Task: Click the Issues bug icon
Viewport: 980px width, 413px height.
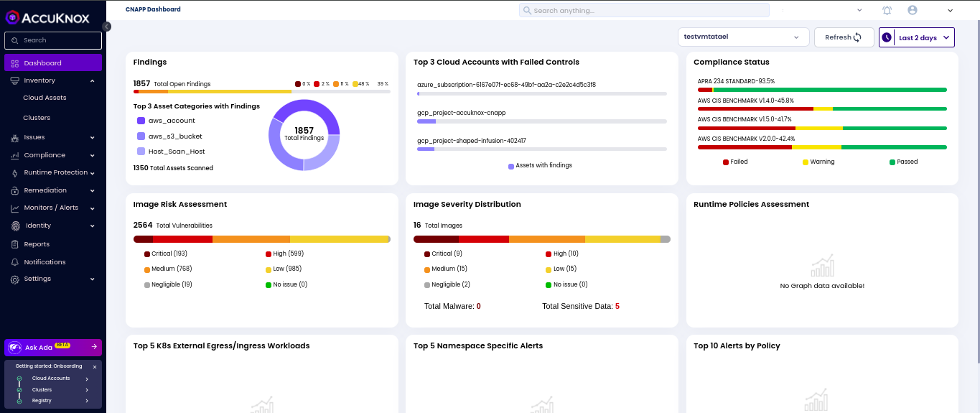Action: click(15, 137)
